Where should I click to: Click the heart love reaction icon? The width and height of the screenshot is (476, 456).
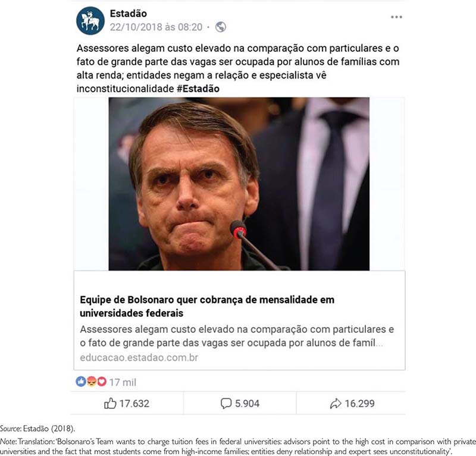click(102, 381)
